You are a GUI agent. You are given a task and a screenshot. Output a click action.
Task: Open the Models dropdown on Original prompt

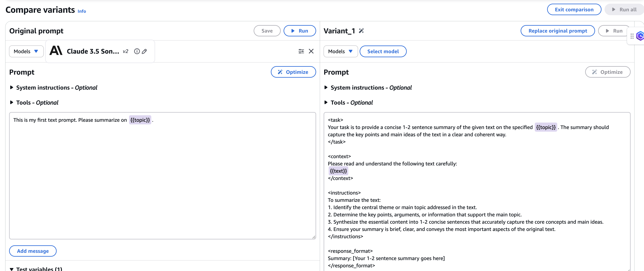coord(26,51)
